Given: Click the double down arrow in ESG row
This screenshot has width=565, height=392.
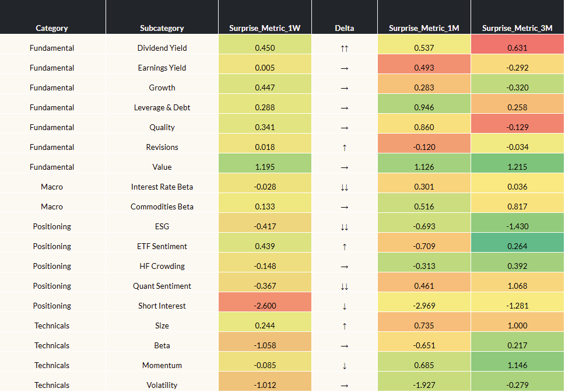Looking at the screenshot, I should pyautogui.click(x=345, y=227).
